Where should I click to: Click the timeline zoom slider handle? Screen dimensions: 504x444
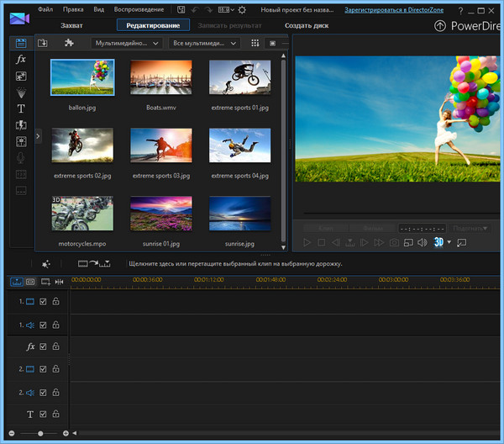[x=39, y=433]
